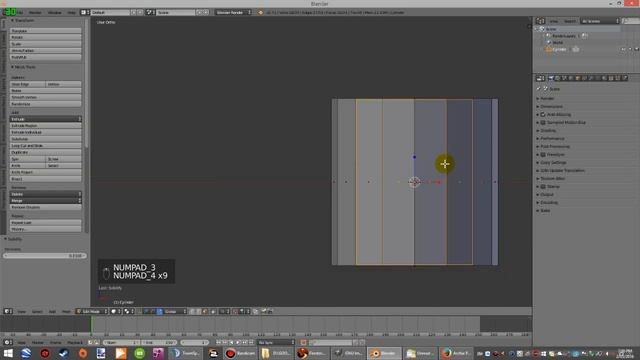Click the Outliner editor type icon

tap(540, 21)
